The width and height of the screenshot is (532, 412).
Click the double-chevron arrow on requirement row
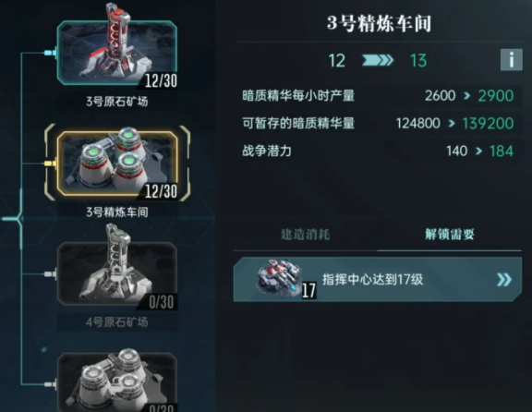pyautogui.click(x=503, y=280)
